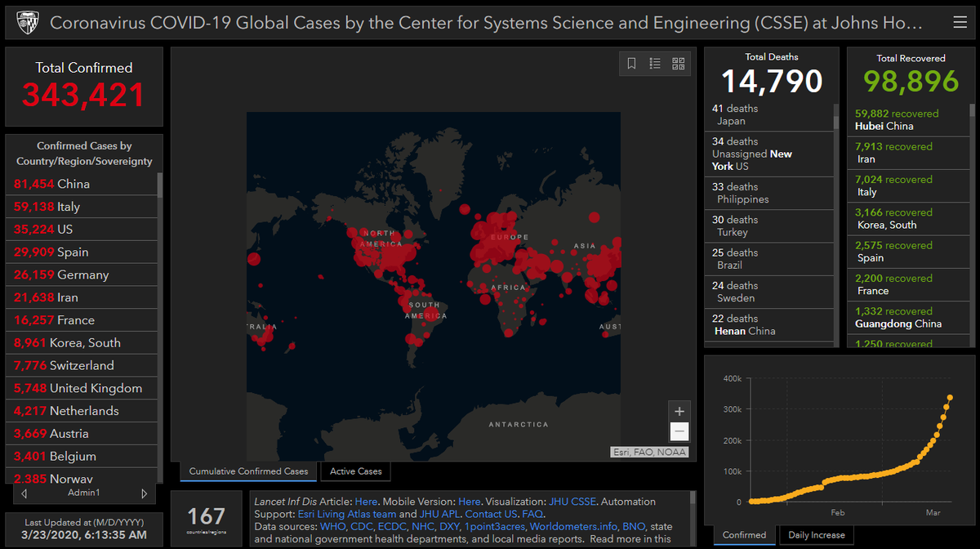Open the 1point3acres link
Image resolution: width=980 pixels, height=549 pixels.
[494, 526]
